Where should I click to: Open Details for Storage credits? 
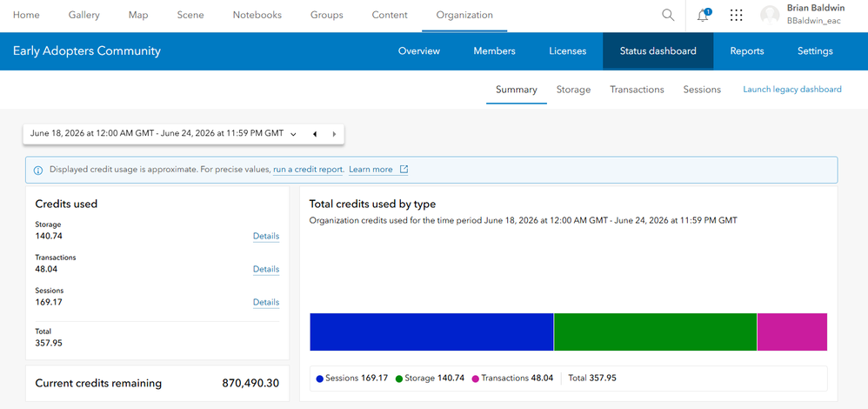coord(266,236)
